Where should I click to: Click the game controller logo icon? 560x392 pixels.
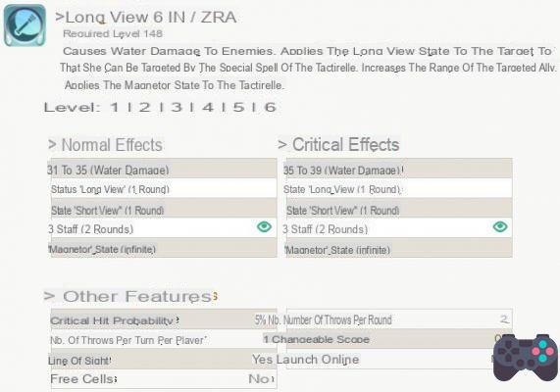click(525, 358)
